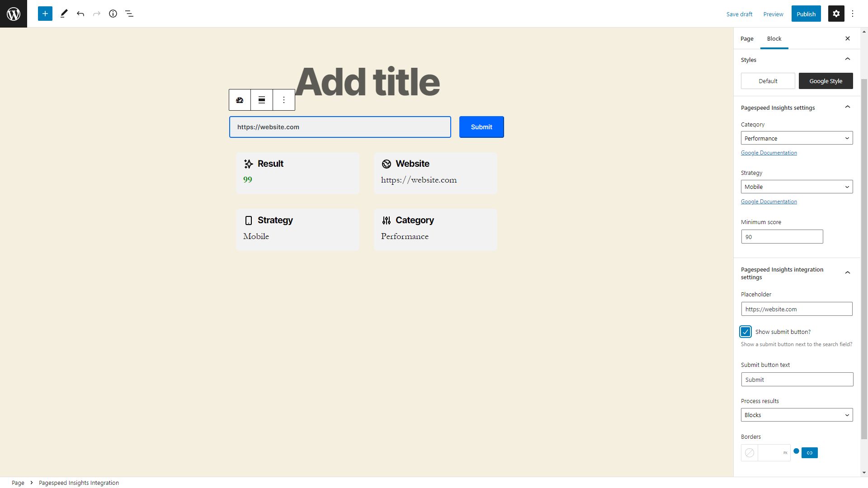Image resolution: width=868 pixels, height=488 pixels.
Task: Uncheck the Show submit button checkbox
Action: [745, 332]
